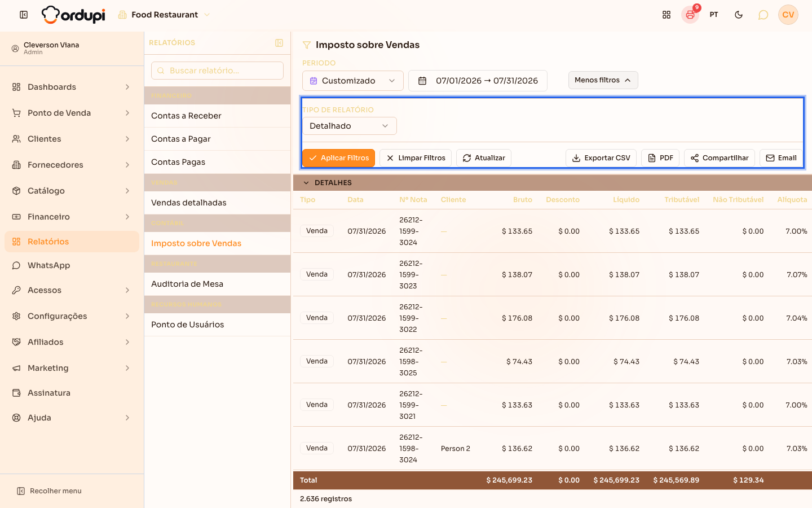Open Marketing sidebar item
Image resolution: width=812 pixels, height=508 pixels.
pos(72,368)
